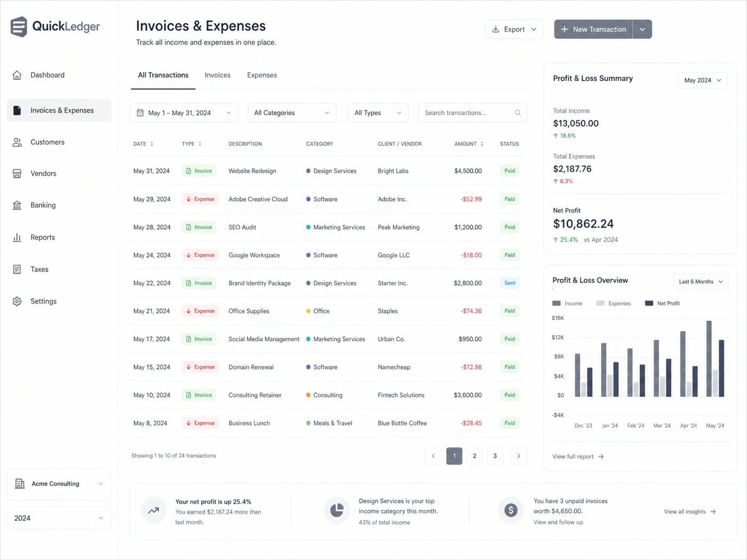Click the Reports bar chart icon
Screen dimensions: 747x560
tap(17, 237)
